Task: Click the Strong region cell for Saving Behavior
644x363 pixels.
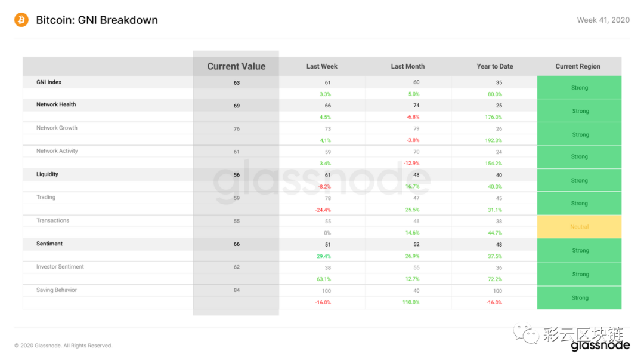Action: click(579, 298)
